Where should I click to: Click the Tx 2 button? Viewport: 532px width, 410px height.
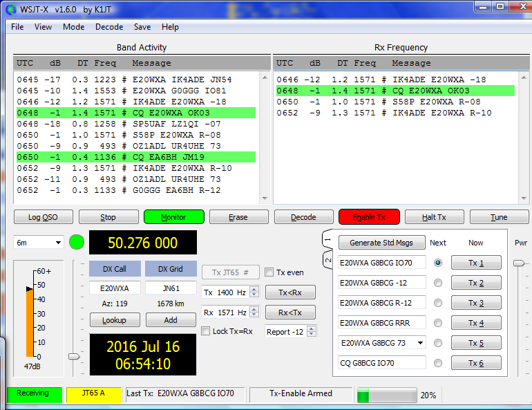coord(476,283)
